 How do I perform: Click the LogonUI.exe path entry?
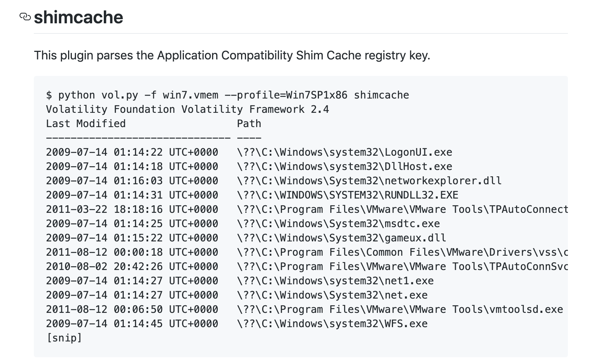(345, 152)
